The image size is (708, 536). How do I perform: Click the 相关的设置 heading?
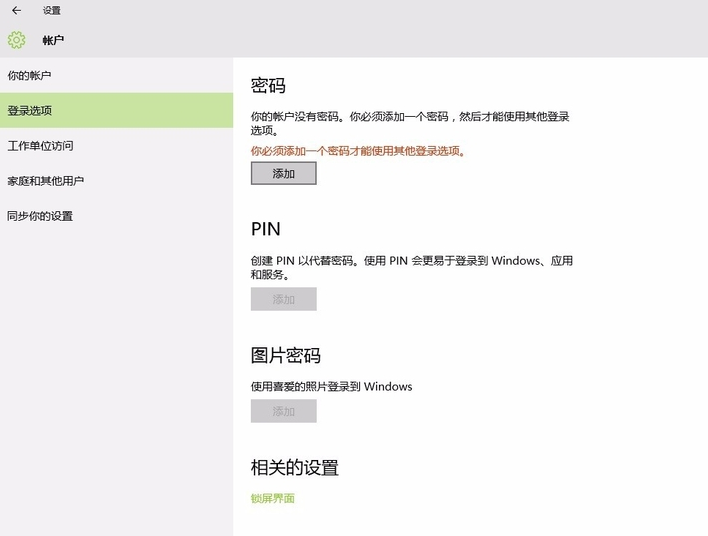click(x=294, y=467)
